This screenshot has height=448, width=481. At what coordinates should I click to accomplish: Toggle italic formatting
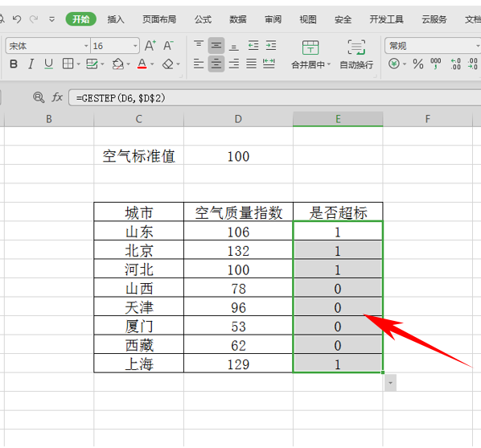pos(31,64)
